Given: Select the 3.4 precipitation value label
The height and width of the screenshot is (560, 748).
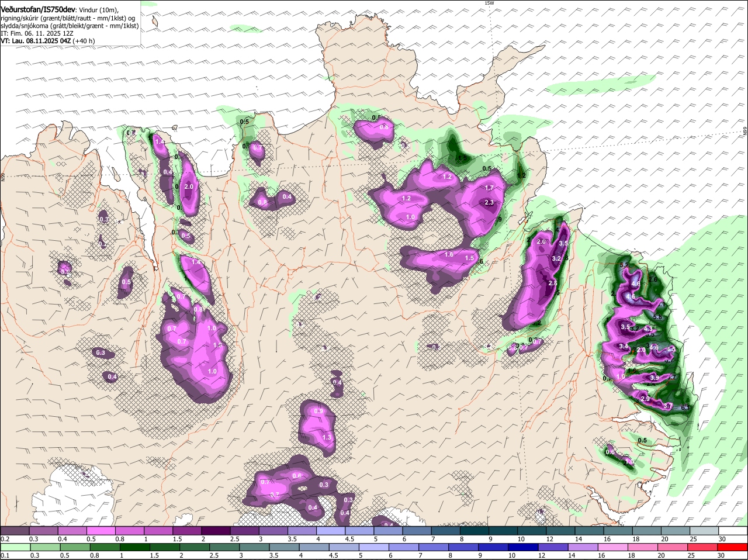Looking at the screenshot, I should click(x=624, y=347).
